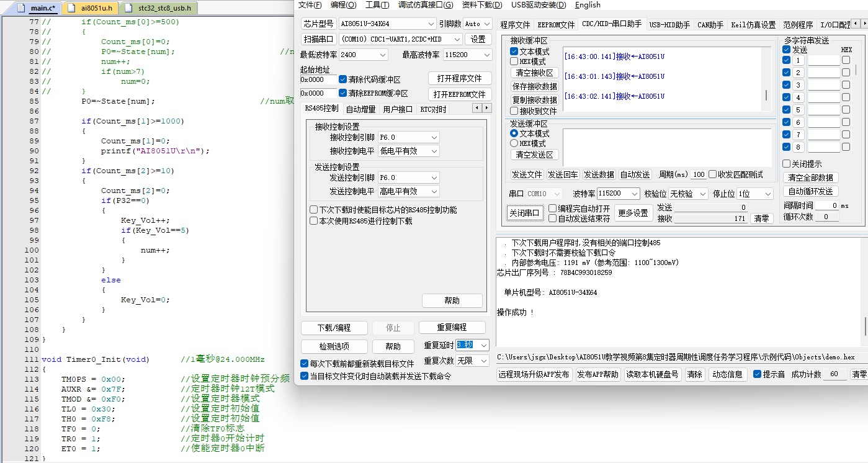Open the 芯片型号 AI8051U-34K64 dropdown
The height and width of the screenshot is (463, 868).
coord(387,24)
